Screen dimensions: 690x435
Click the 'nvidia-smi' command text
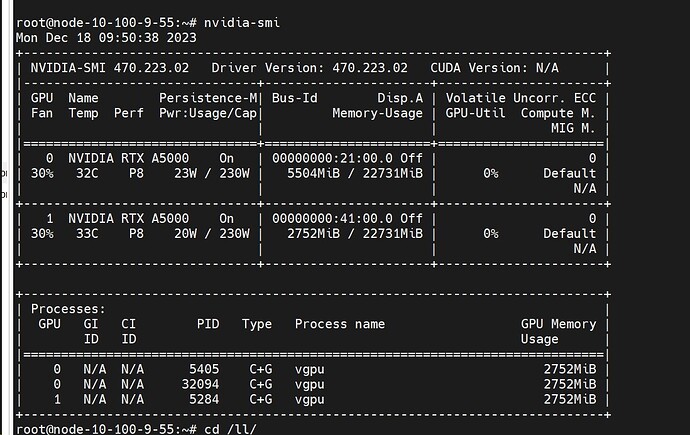tap(242, 23)
